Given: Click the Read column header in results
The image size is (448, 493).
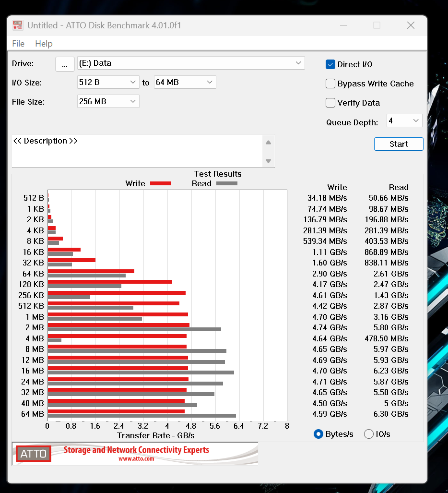Looking at the screenshot, I should tap(399, 187).
